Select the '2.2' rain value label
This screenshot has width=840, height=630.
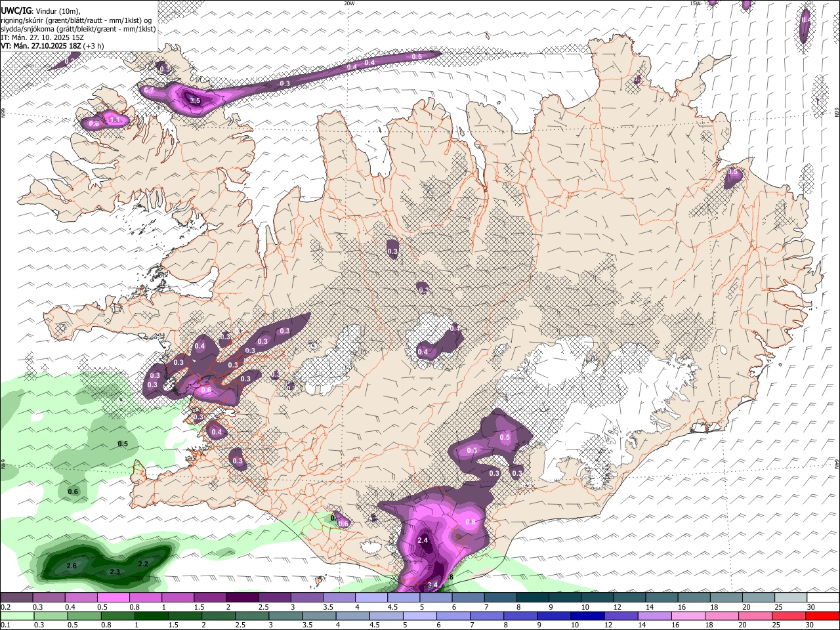click(x=143, y=564)
